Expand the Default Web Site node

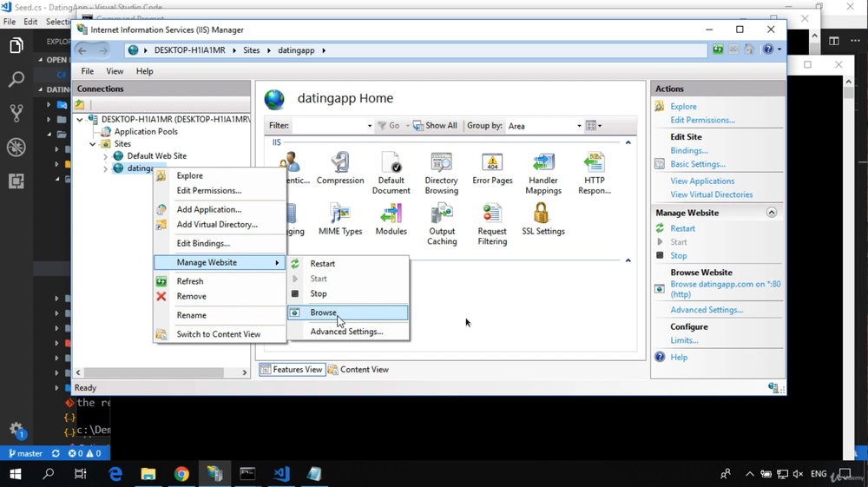[105, 156]
